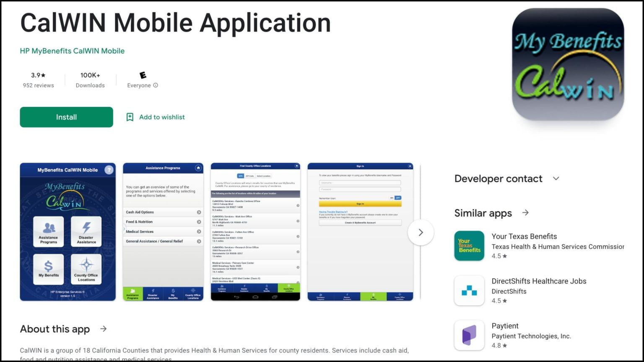Click the DirectShifts Healthcare Jobs title
The image size is (644, 362).
pyautogui.click(x=539, y=281)
